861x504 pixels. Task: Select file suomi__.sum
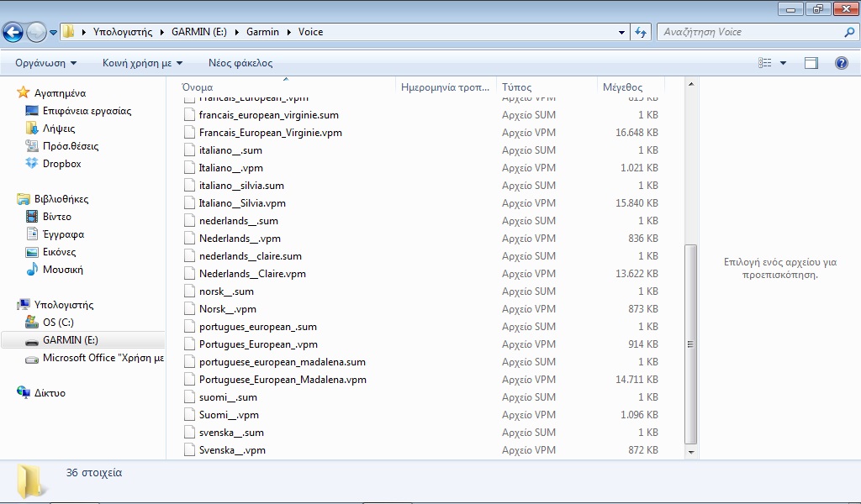click(x=228, y=397)
